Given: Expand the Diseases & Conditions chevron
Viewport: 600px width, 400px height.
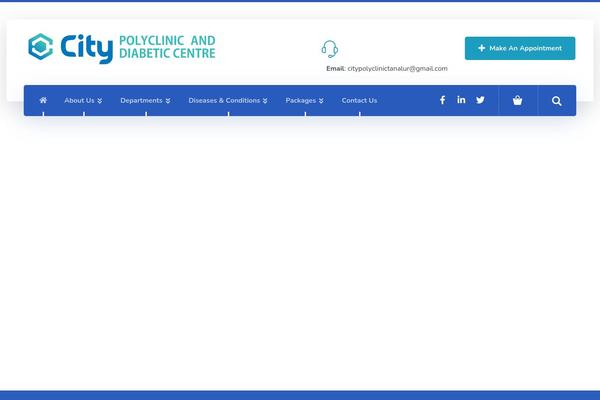Looking at the screenshot, I should (265, 101).
